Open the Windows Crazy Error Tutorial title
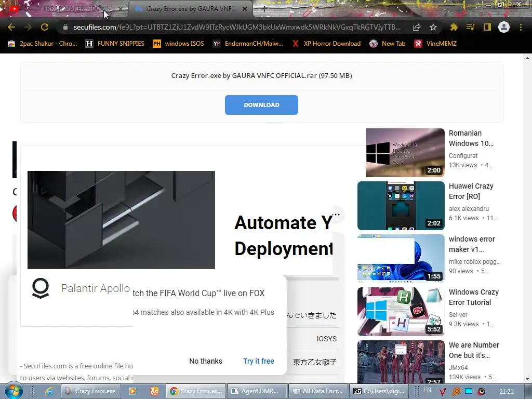 tap(474, 297)
